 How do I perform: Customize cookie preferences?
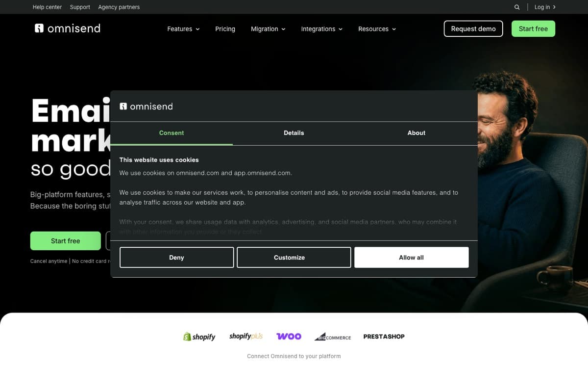(294, 257)
